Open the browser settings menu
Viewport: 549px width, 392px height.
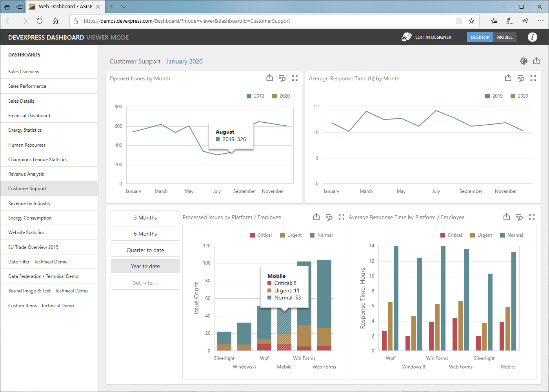tap(541, 21)
